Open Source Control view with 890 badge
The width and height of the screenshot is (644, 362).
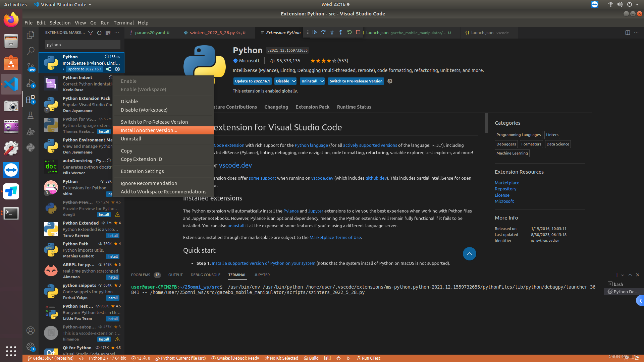[x=31, y=67]
